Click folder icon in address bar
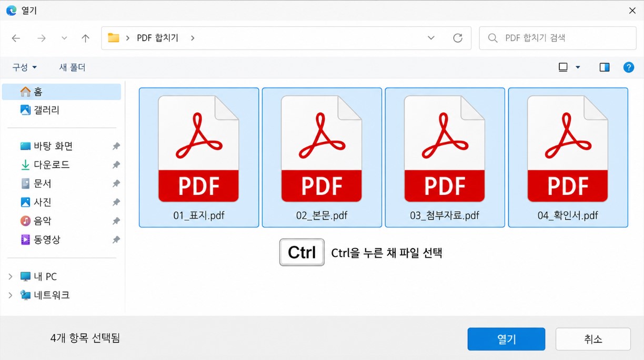Image resolution: width=644 pixels, height=360 pixels. (113, 38)
